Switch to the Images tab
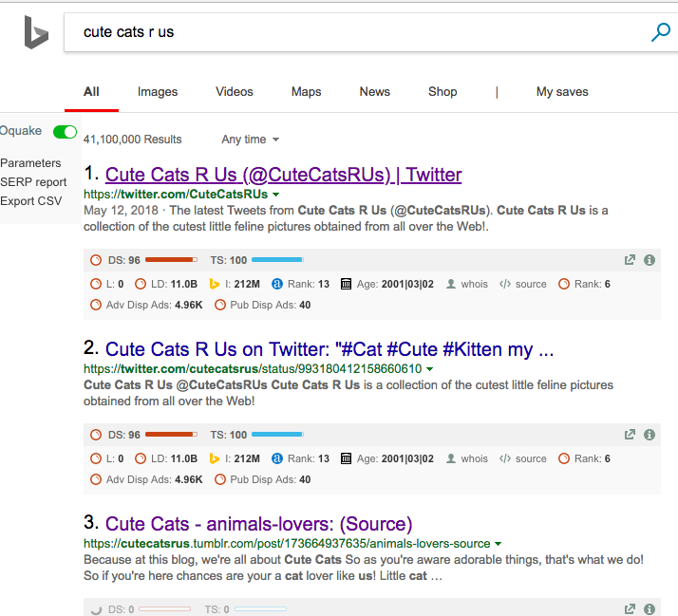Viewport: 678px width, 616px height. coord(158,92)
